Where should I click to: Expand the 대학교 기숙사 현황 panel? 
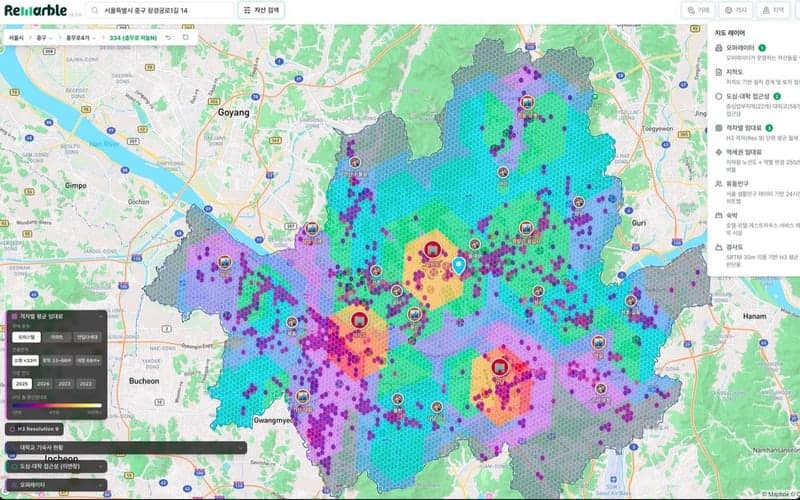[126, 447]
